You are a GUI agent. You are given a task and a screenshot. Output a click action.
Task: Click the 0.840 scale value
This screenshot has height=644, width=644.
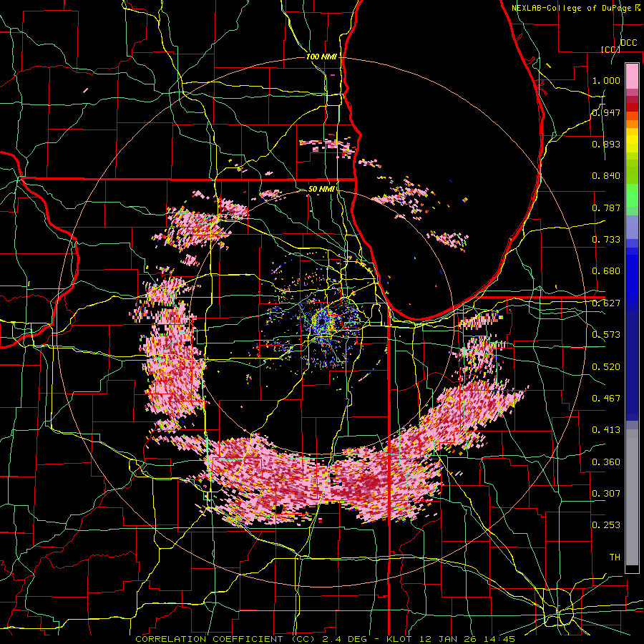(606, 176)
